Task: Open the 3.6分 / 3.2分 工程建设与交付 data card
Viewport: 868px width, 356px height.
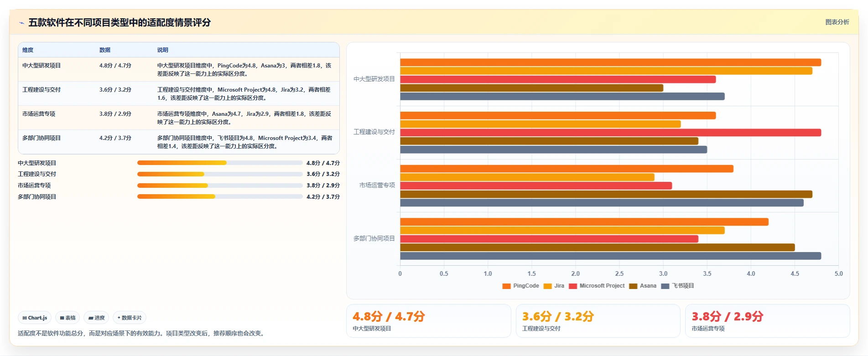Action: click(x=598, y=321)
